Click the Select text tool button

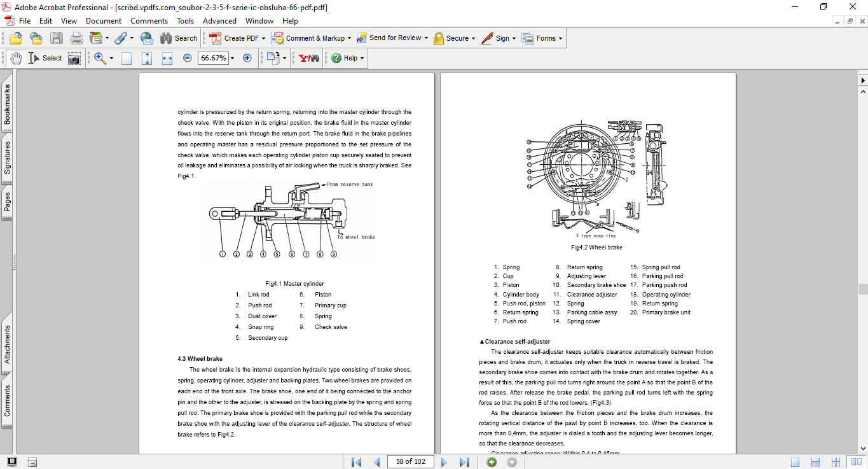(45, 58)
